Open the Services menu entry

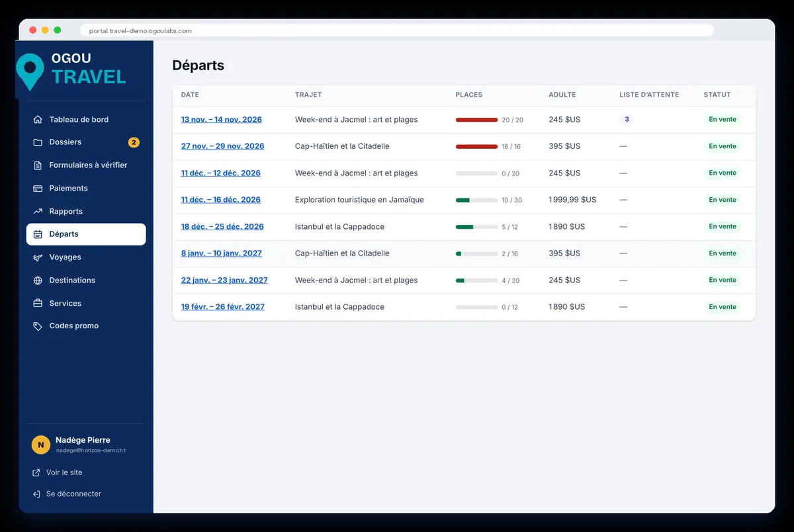pos(86,304)
